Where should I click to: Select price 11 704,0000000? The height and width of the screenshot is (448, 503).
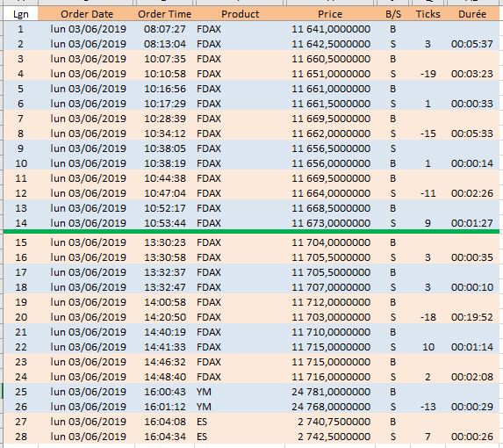click(x=331, y=242)
